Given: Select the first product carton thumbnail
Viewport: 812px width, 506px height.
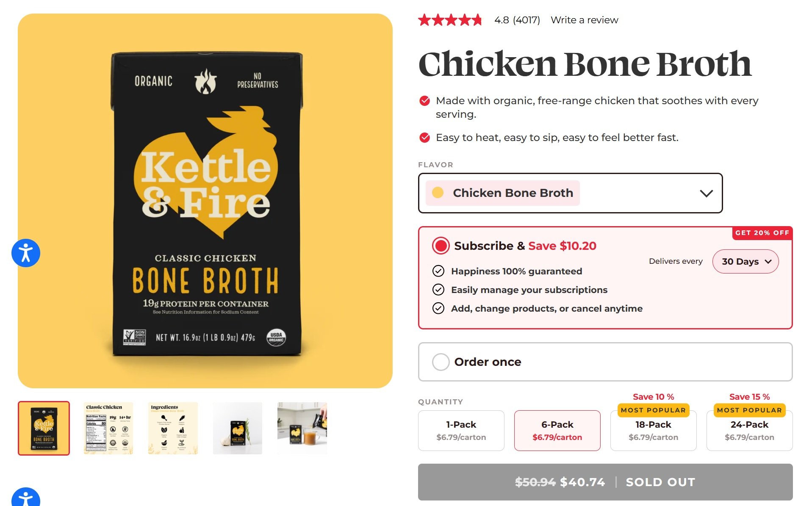Looking at the screenshot, I should pos(44,428).
